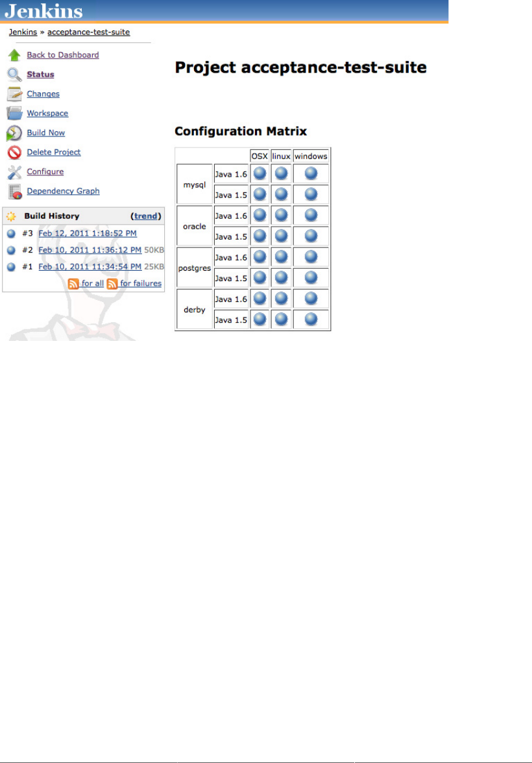Select the Delete Project link

54,153
